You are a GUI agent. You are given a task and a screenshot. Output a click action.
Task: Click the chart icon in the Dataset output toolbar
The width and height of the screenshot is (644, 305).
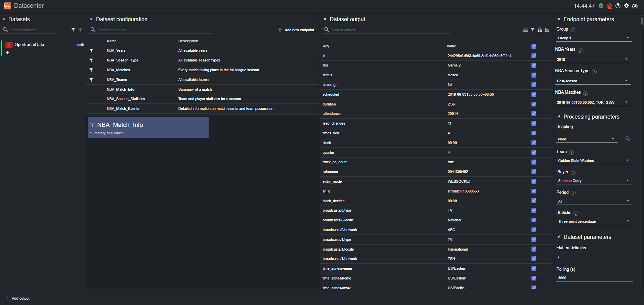click(547, 30)
